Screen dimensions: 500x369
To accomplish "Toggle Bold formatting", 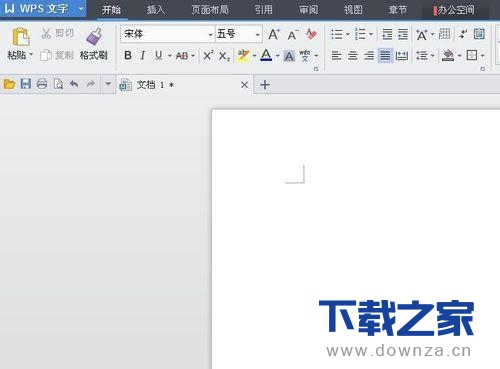I will click(128, 55).
